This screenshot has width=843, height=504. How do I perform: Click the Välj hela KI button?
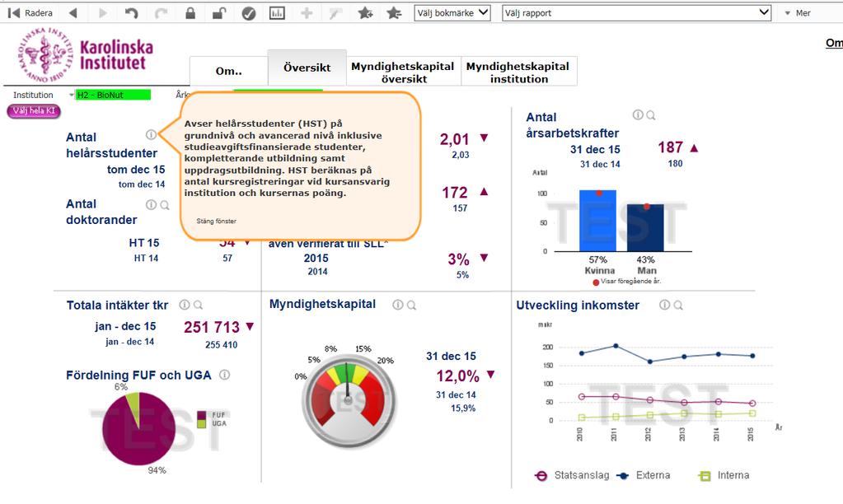coord(34,110)
